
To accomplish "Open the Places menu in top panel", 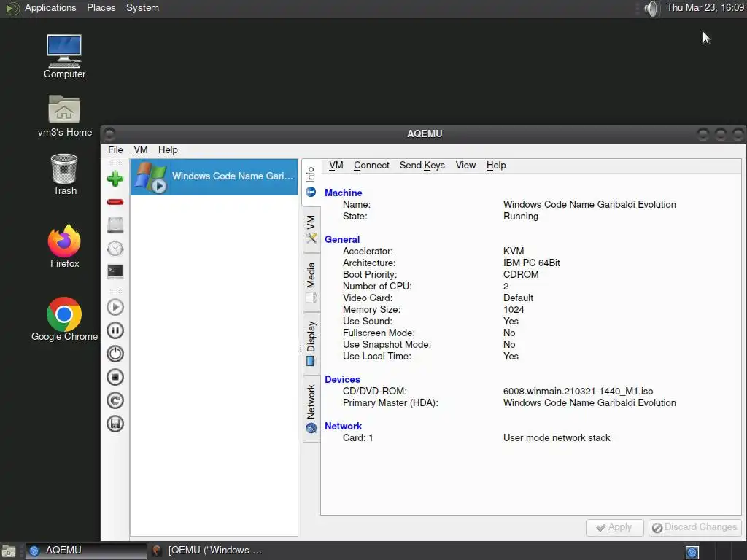I will click(x=101, y=7).
